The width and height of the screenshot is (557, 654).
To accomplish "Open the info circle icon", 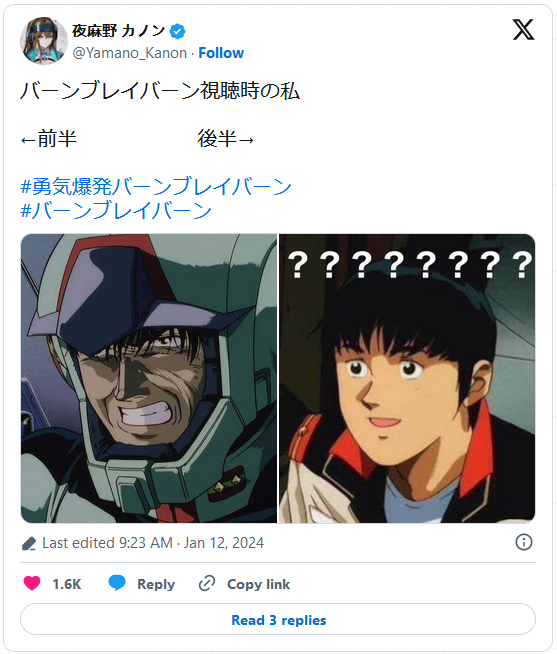I will point(524,542).
